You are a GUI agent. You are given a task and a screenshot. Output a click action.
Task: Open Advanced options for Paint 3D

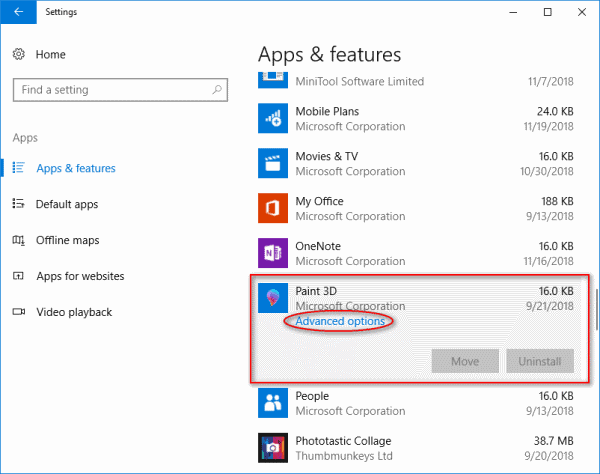pyautogui.click(x=339, y=321)
